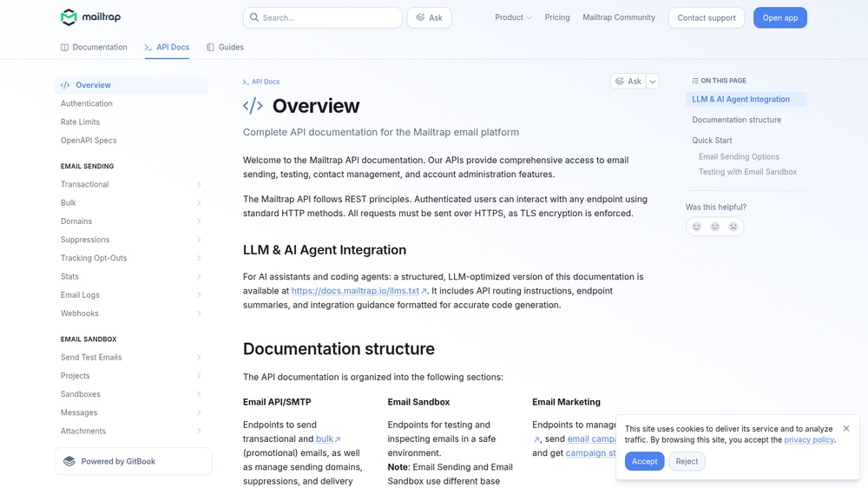Expand the Webhooks section chevron
Screen dimensions: 868x488
click(198, 313)
